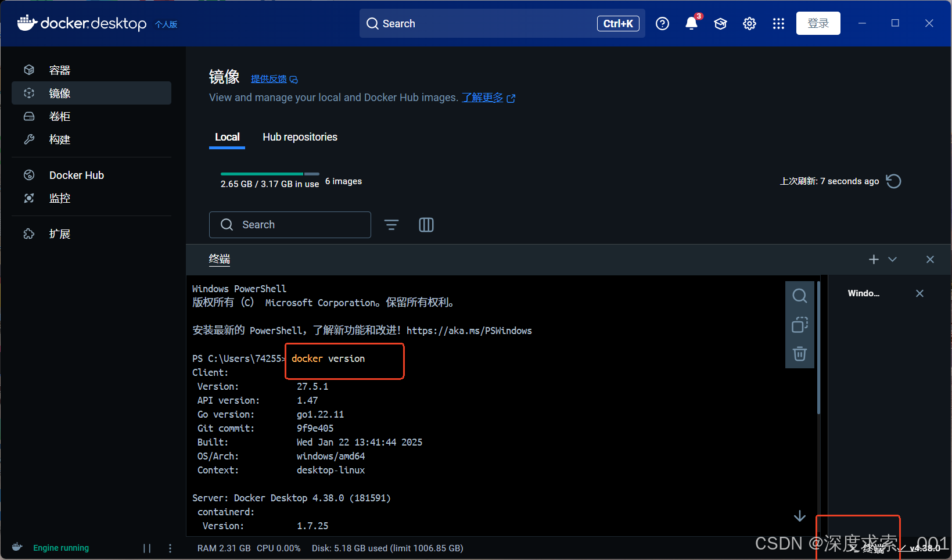Click the Git commit value 9f9e405
Image resolution: width=952 pixels, height=560 pixels.
(315, 428)
